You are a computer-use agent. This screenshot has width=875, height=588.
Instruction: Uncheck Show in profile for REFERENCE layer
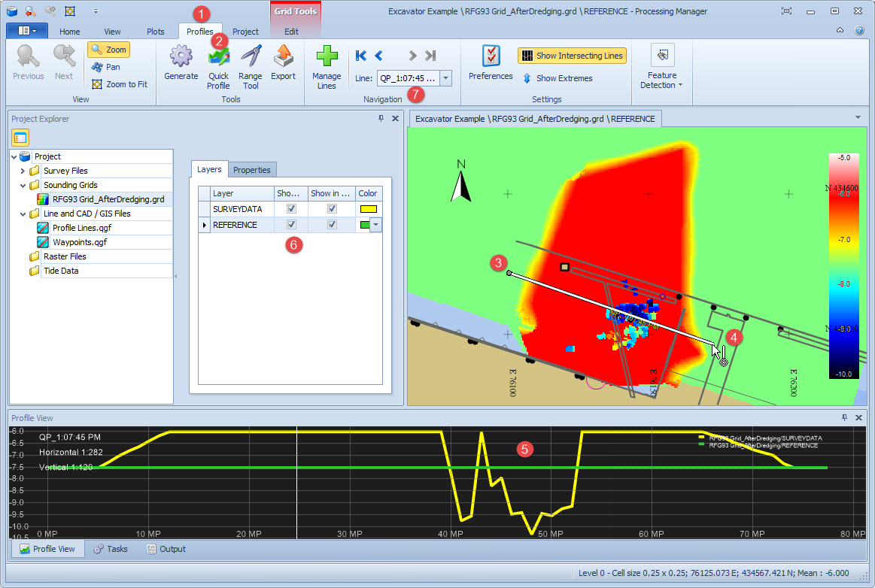point(332,225)
